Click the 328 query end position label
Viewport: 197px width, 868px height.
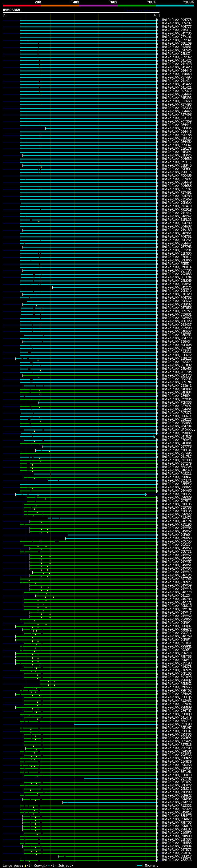(x=155, y=15)
